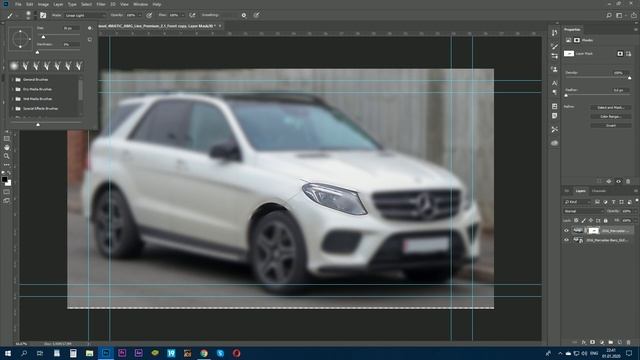Viewport: 640px width, 360px height.
Task: Open the Brush Settings panel icon
Action: click(x=554, y=46)
